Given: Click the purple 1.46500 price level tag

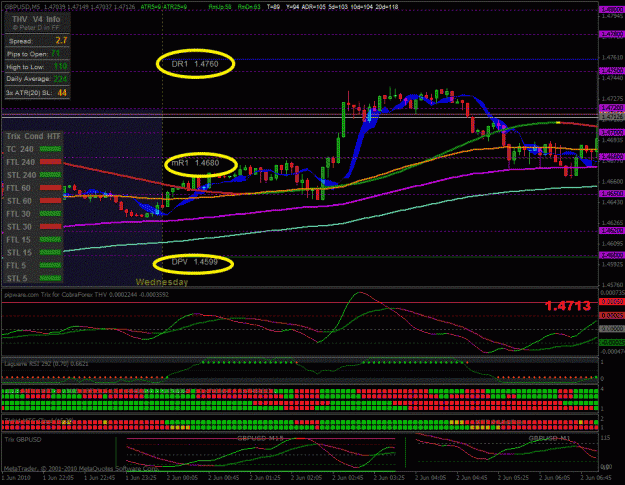Looking at the screenshot, I should click(x=612, y=193).
